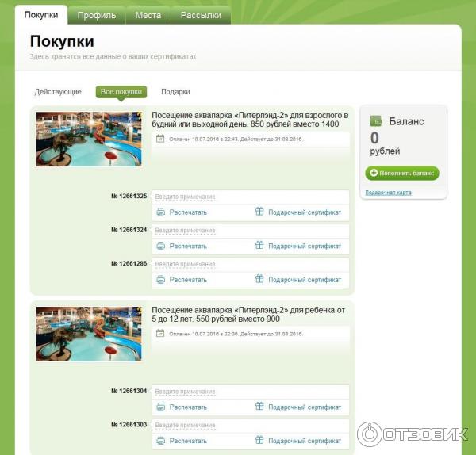This screenshot has width=476, height=455.
Task: Open adult aquapark ticket thumbnail image
Action: [x=89, y=139]
